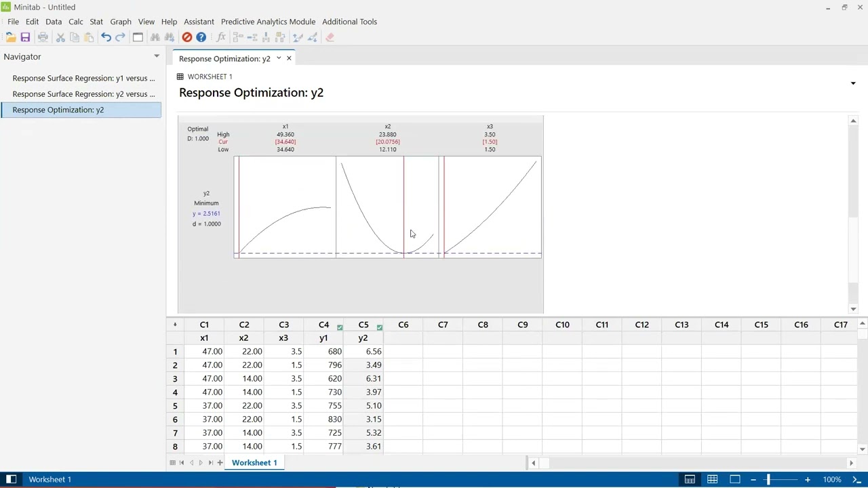The width and height of the screenshot is (868, 488).
Task: Redo the last undone action
Action: [x=120, y=37]
